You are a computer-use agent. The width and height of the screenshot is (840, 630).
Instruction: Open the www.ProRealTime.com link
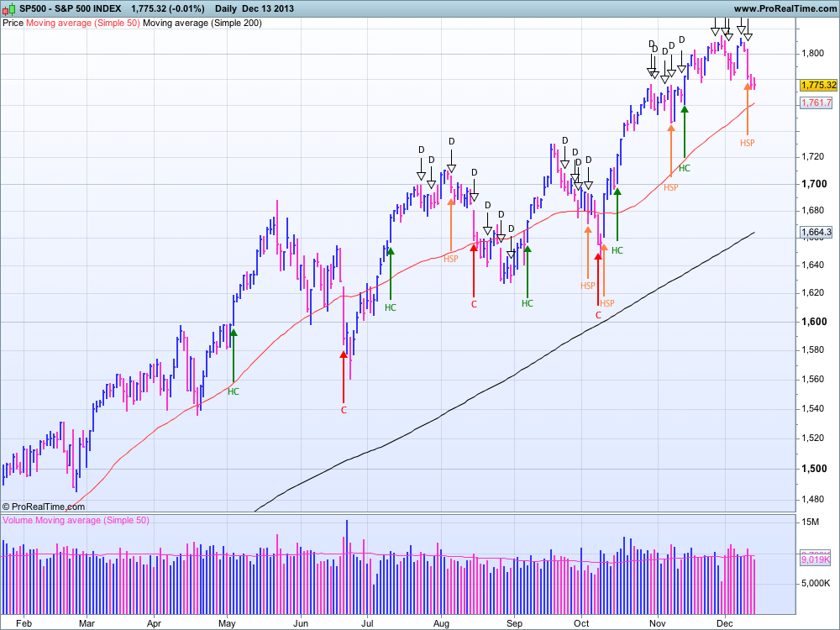(x=785, y=8)
